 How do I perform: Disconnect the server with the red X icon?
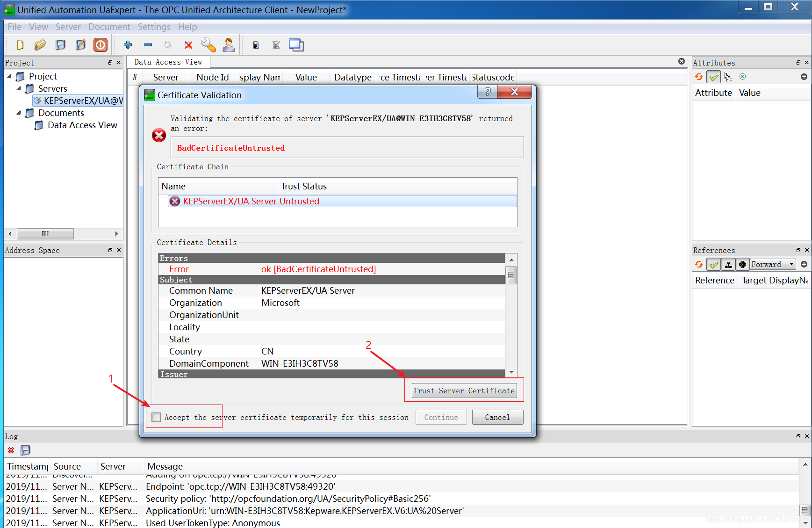(188, 45)
